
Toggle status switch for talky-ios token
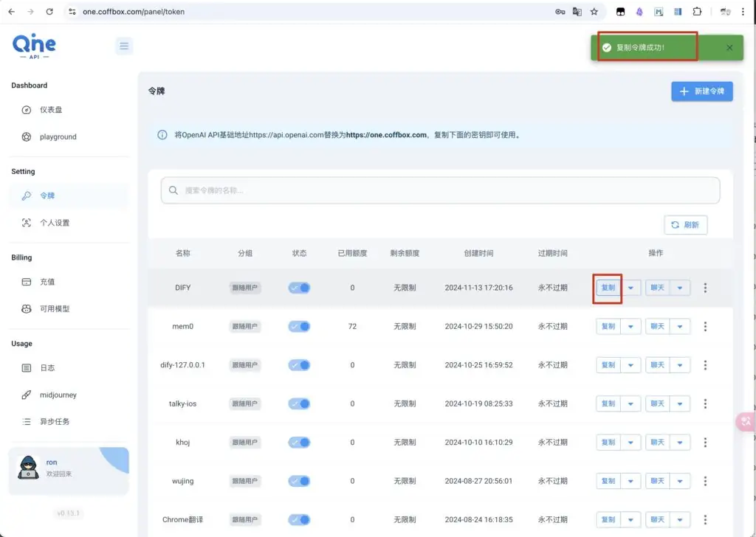[x=299, y=403]
